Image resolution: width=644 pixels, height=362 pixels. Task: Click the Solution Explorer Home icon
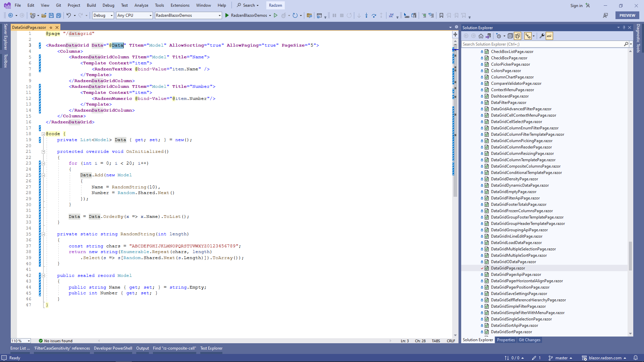481,36
